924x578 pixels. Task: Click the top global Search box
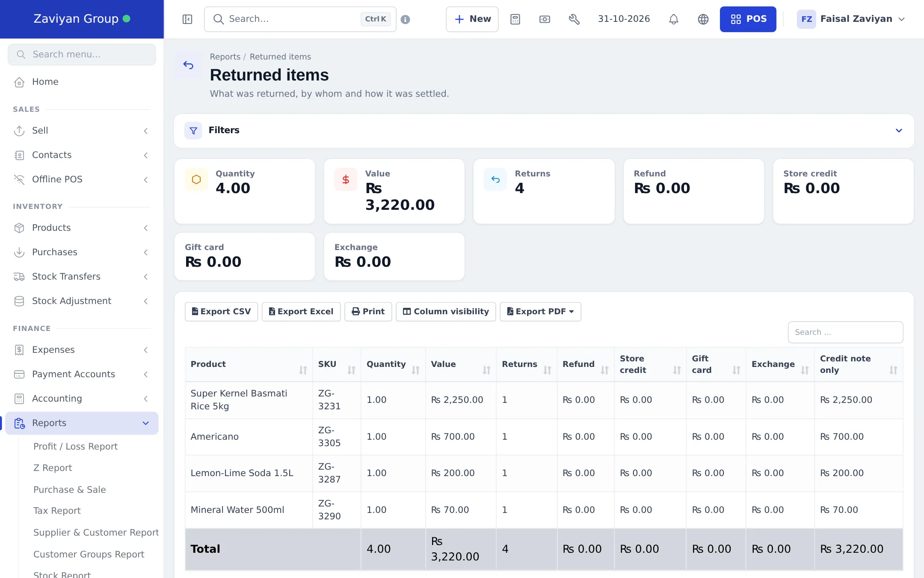[300, 19]
